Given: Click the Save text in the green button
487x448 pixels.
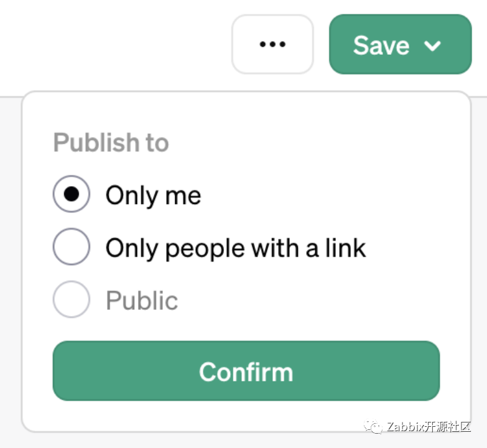Looking at the screenshot, I should click(x=381, y=45).
